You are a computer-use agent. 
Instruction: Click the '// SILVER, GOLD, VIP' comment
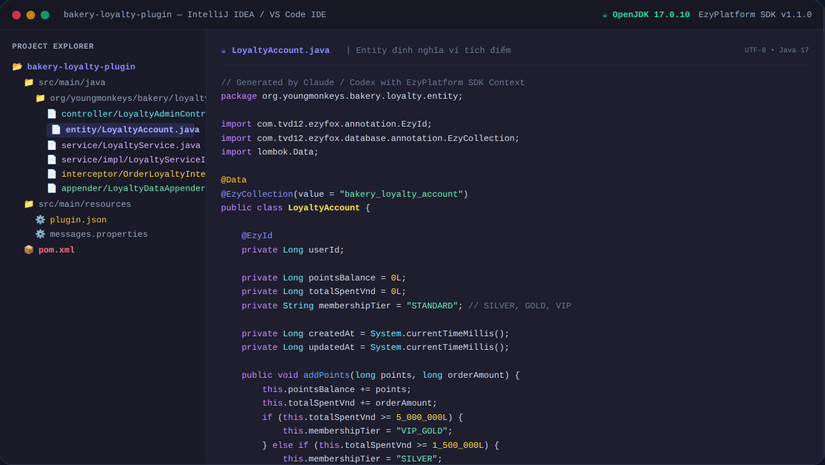tap(519, 306)
